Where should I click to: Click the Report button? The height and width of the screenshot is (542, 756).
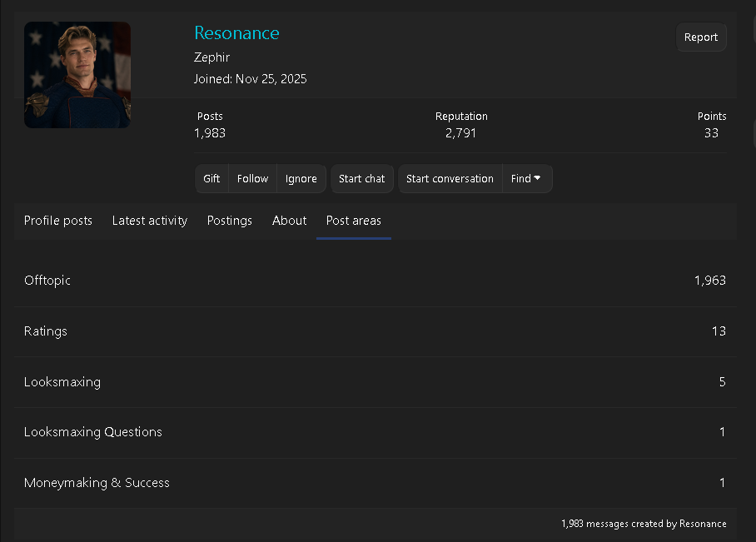700,37
